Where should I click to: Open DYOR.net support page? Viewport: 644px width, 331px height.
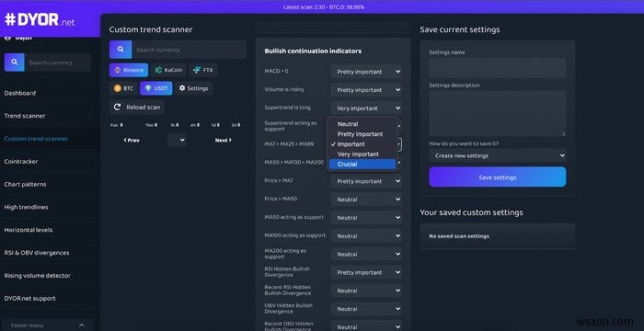pos(30,298)
